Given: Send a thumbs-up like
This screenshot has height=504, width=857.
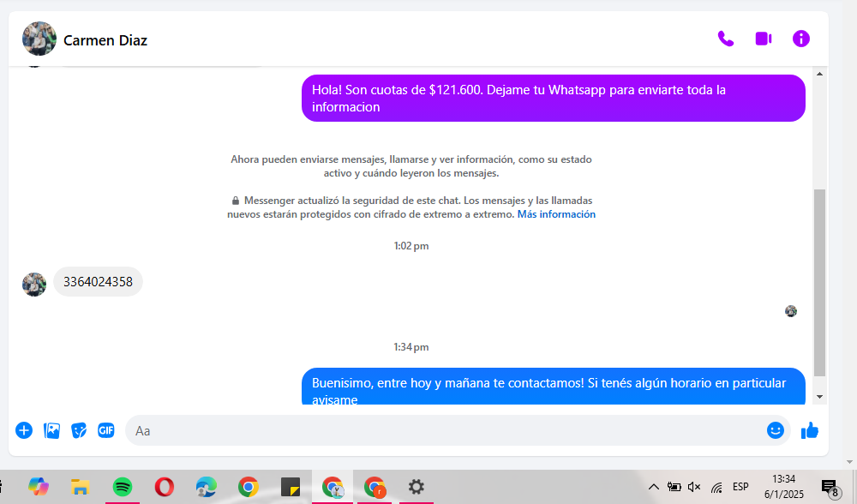Looking at the screenshot, I should 810,430.
